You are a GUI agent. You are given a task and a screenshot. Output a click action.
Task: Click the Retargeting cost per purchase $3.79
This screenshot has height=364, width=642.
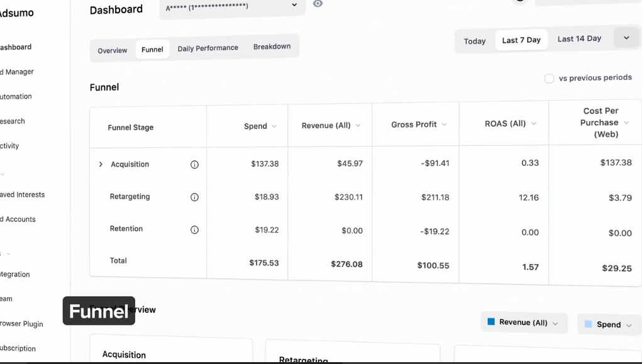pyautogui.click(x=620, y=198)
